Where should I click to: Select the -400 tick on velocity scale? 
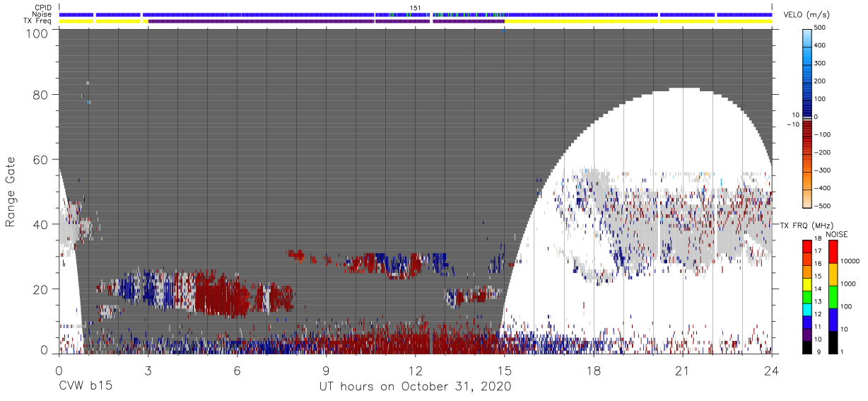823,187
